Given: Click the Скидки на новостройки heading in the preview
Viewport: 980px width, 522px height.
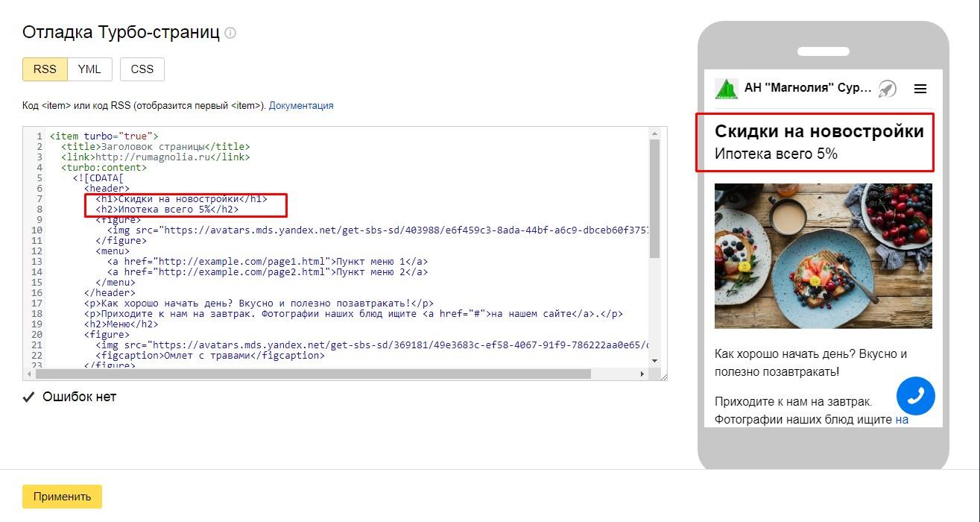Looking at the screenshot, I should click(819, 132).
